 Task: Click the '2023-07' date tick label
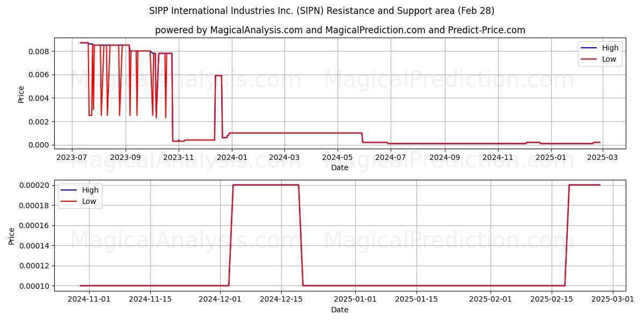72,157
